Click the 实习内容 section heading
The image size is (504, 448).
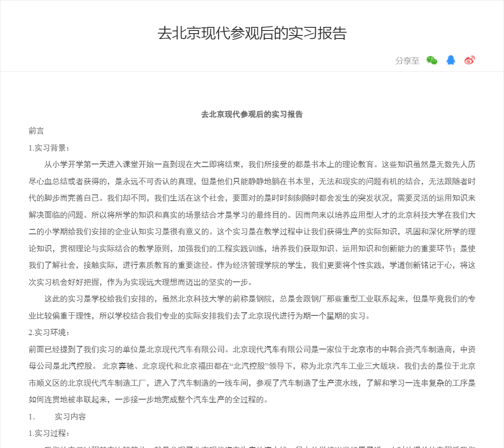[70, 417]
